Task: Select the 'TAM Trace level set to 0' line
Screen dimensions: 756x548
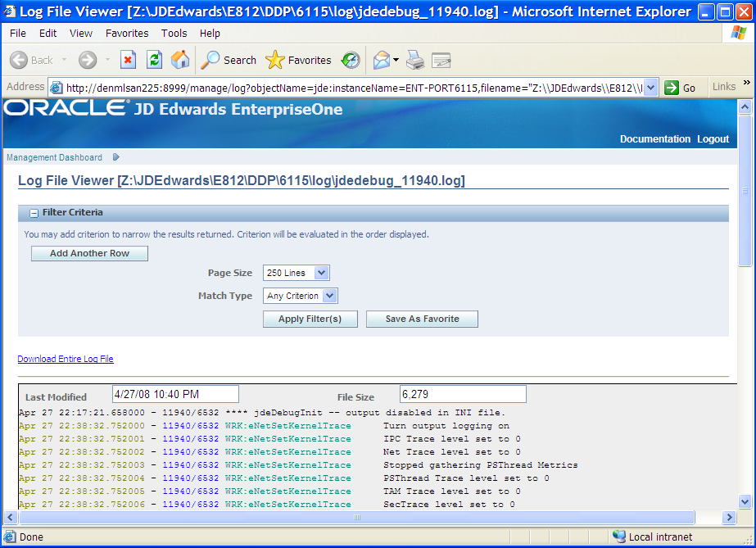Action: pyautogui.click(x=269, y=491)
